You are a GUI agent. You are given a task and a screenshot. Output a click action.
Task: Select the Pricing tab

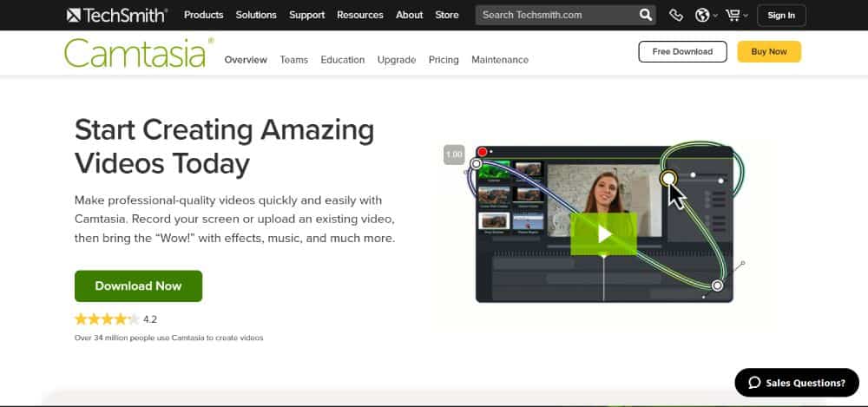(x=444, y=60)
